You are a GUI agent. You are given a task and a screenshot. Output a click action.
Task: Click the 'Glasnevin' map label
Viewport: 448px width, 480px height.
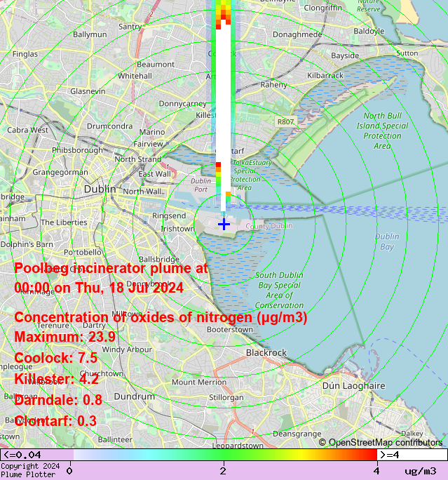point(88,91)
